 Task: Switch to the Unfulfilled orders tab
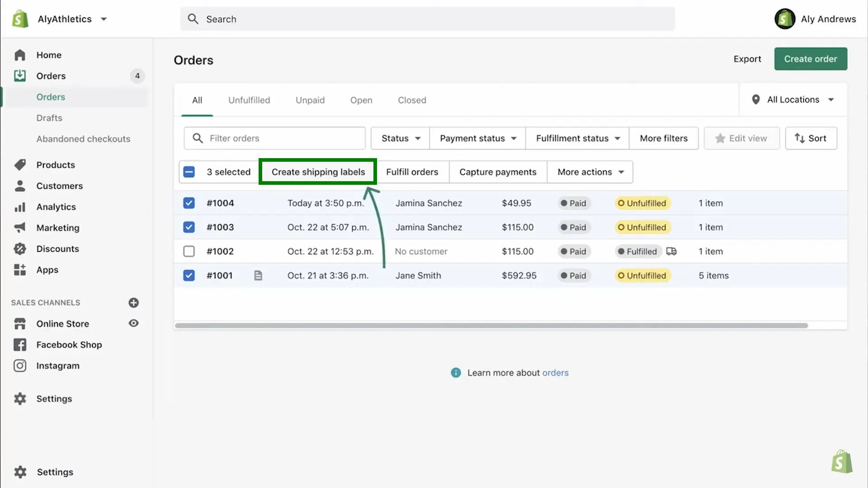[x=249, y=100]
